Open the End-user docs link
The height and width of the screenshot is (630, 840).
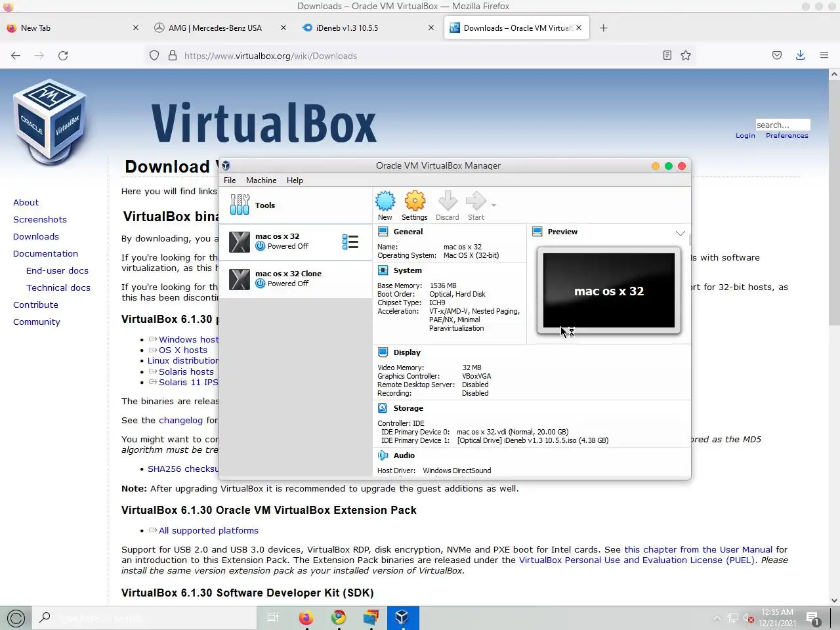pyautogui.click(x=57, y=271)
